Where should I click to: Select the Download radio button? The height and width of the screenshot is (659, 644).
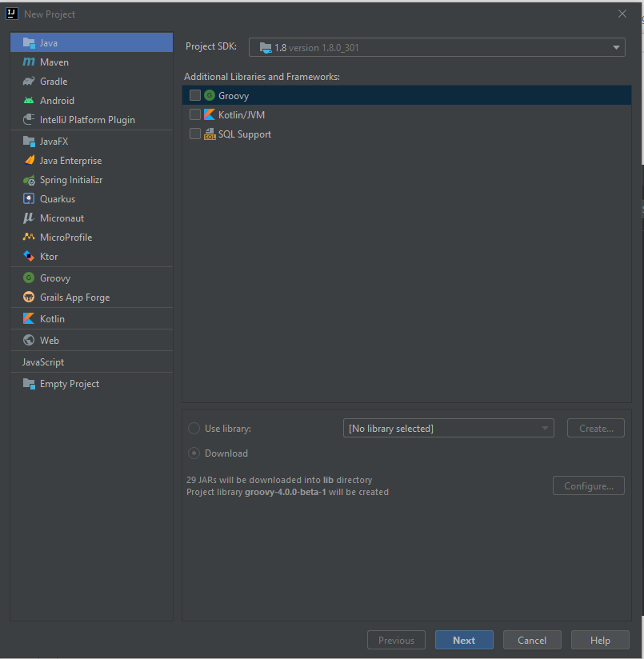pyautogui.click(x=194, y=453)
